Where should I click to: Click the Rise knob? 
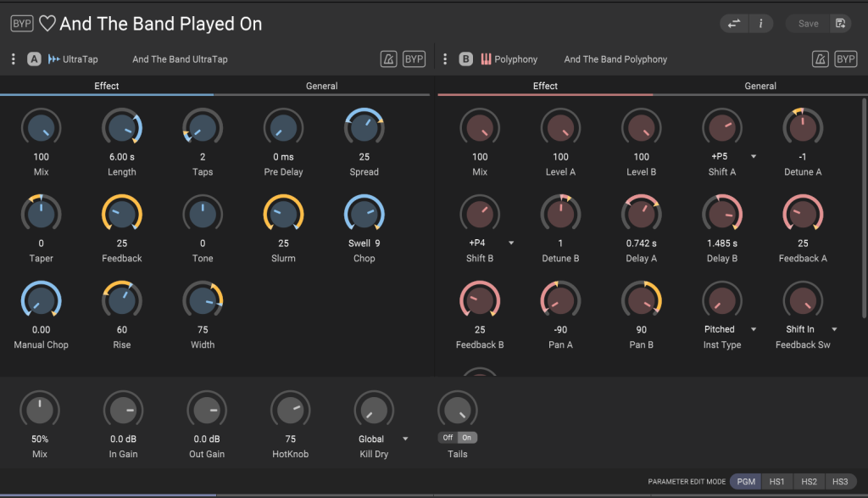point(122,301)
